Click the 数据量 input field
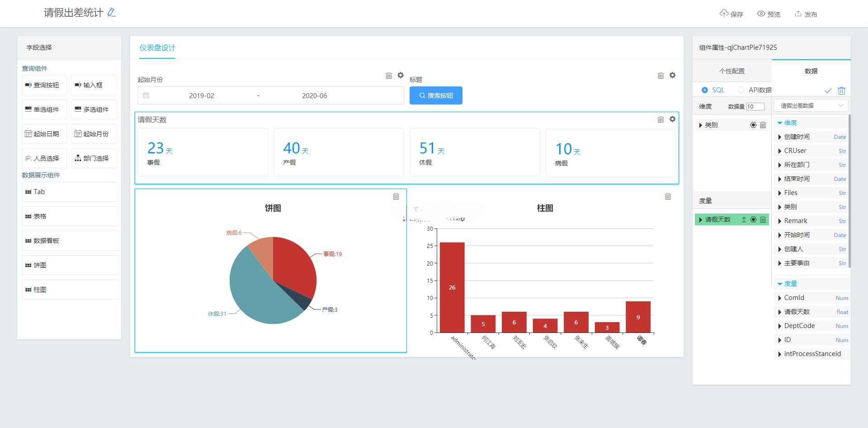This screenshot has width=868, height=428. 755,106
